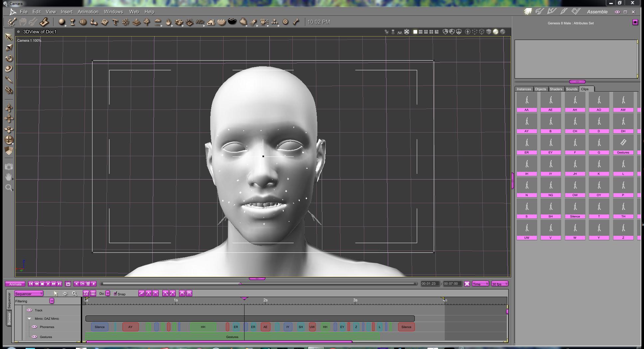Open the Sequencer mode dropdown
Screen dimensions: 644x349
pyautogui.click(x=29, y=294)
